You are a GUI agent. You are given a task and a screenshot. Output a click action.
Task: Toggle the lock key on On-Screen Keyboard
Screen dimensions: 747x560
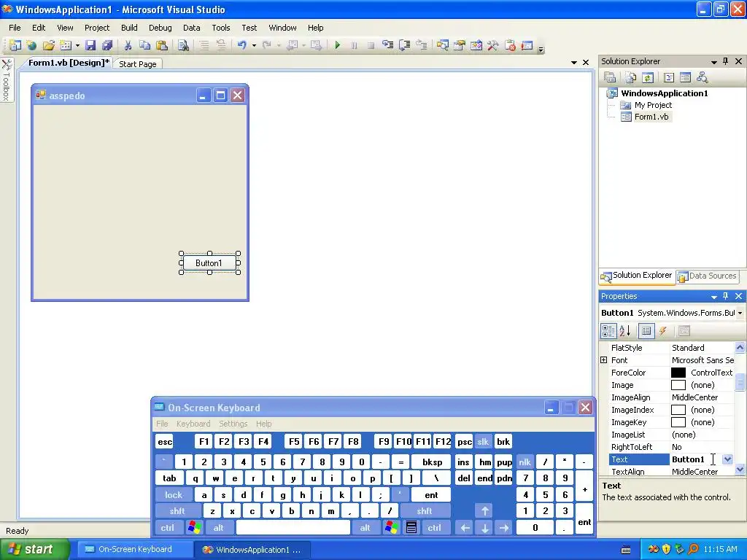[174, 495]
